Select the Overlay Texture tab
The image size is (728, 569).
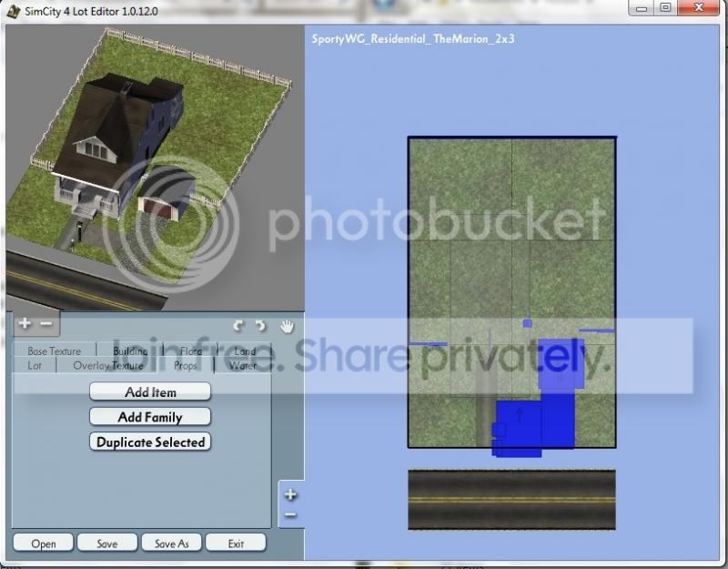coord(108,366)
